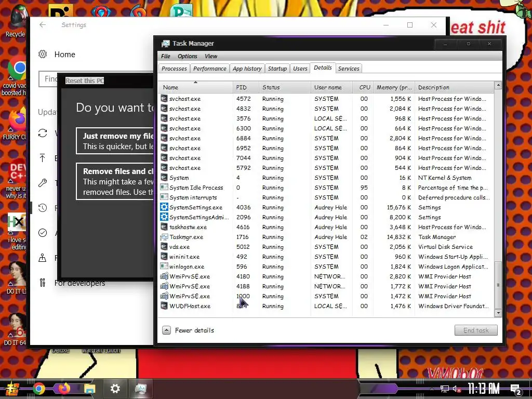
Task: Select the svchost.exe row with PID 6884
Action: pyautogui.click(x=326, y=138)
